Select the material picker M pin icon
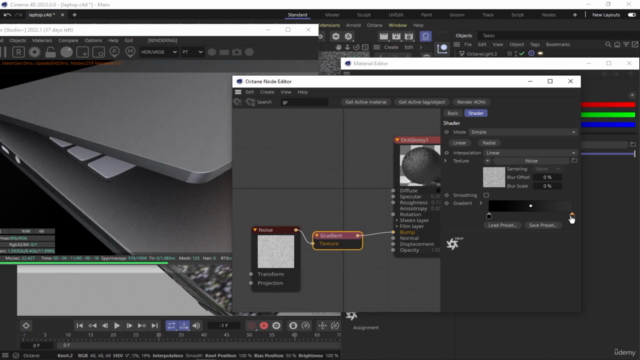640x360 pixels. pos(130,52)
